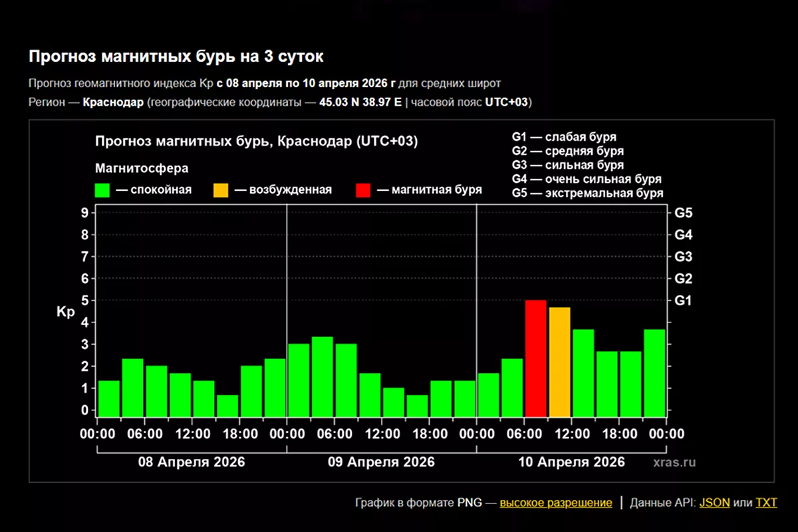The width and height of the screenshot is (798, 532).
Task: Click the "09 Апреля 2026" date label
Action: coord(381,462)
